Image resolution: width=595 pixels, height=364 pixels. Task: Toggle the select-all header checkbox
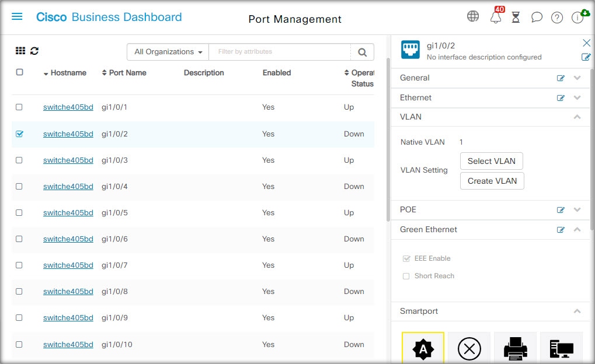(20, 72)
